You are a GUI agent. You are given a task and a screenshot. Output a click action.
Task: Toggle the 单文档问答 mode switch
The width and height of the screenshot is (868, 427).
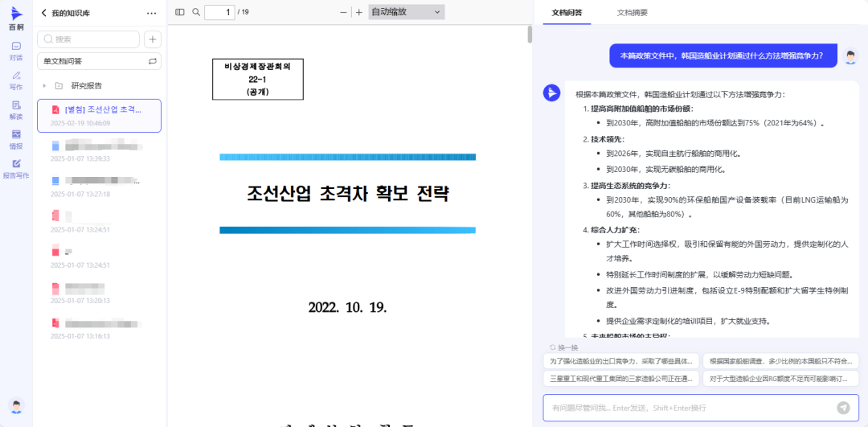pyautogui.click(x=152, y=61)
